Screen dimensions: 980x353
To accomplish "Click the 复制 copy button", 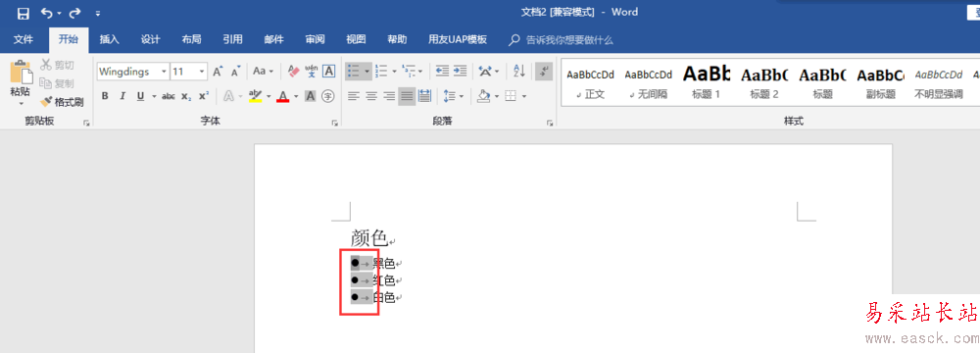I will (57, 83).
